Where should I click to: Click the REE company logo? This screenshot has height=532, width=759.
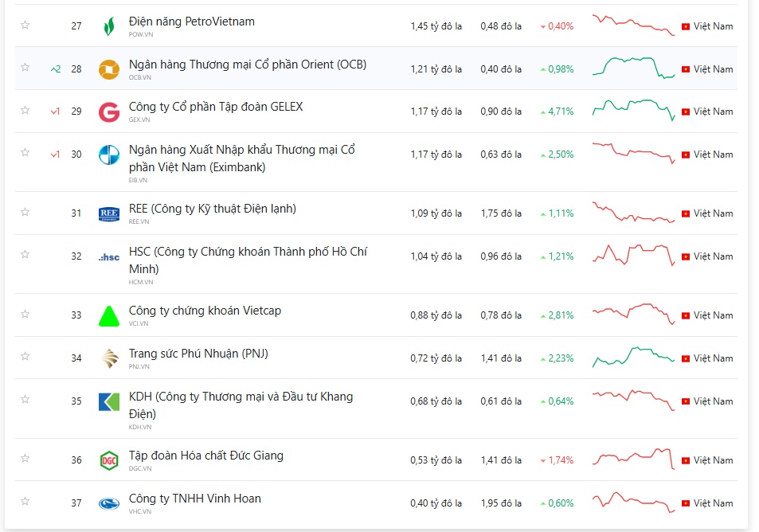pyautogui.click(x=109, y=213)
